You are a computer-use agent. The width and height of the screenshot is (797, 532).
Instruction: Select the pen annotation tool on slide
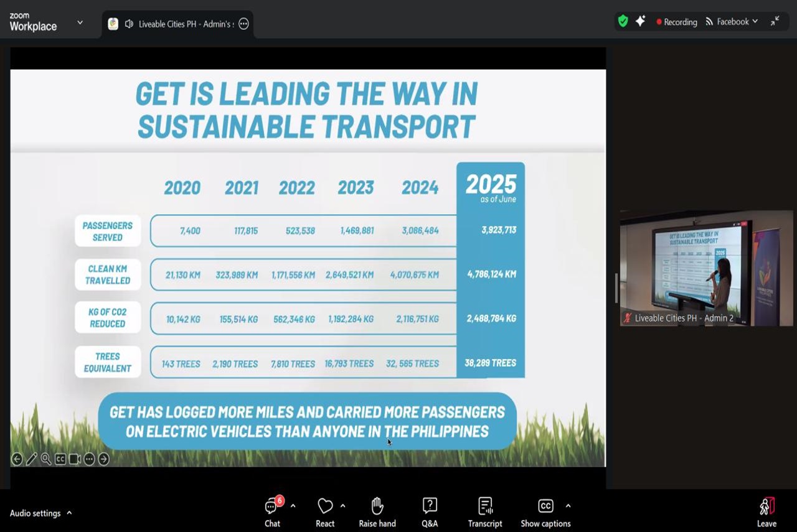[31, 459]
